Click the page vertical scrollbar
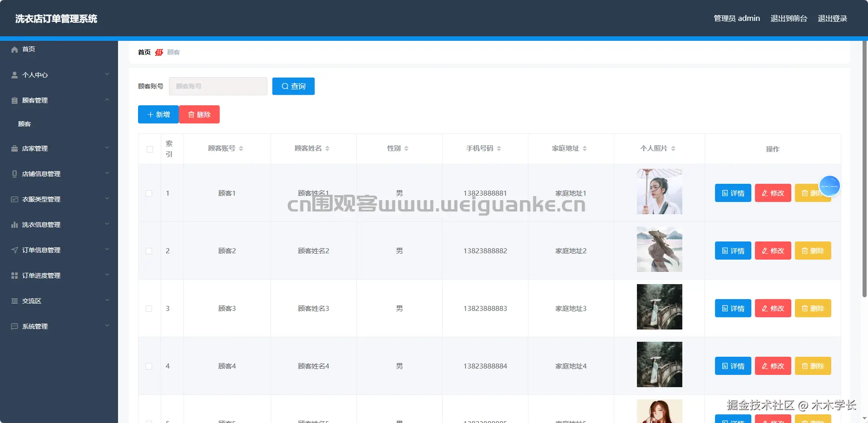The width and height of the screenshot is (868, 423). tap(865, 169)
